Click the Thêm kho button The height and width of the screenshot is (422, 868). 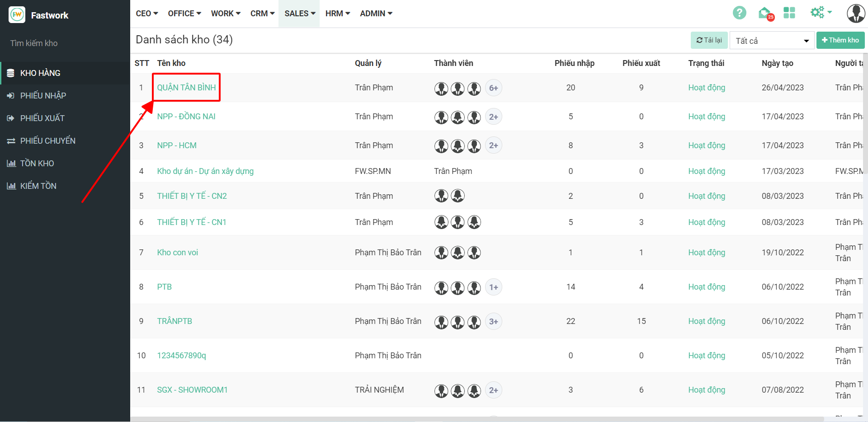(840, 40)
